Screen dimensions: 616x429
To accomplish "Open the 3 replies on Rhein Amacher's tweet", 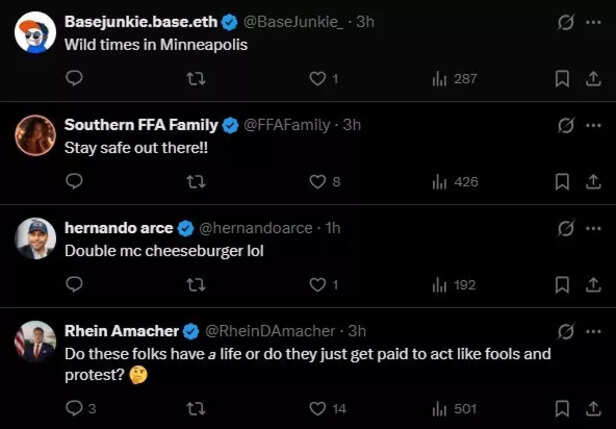I will click(79, 408).
